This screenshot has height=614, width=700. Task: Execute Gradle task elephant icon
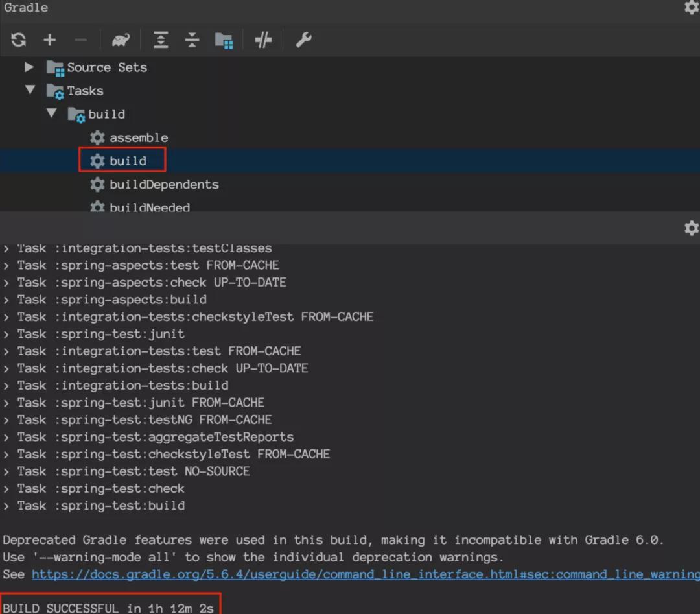[121, 40]
